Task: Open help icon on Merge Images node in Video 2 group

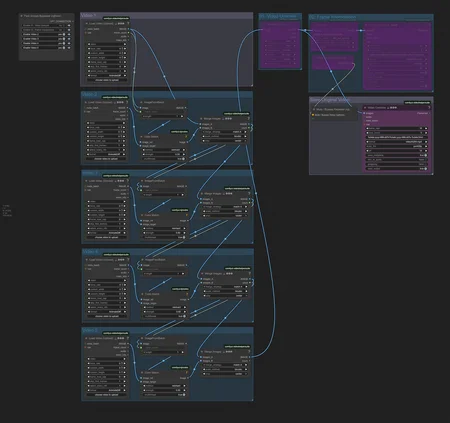Action: tap(249, 118)
